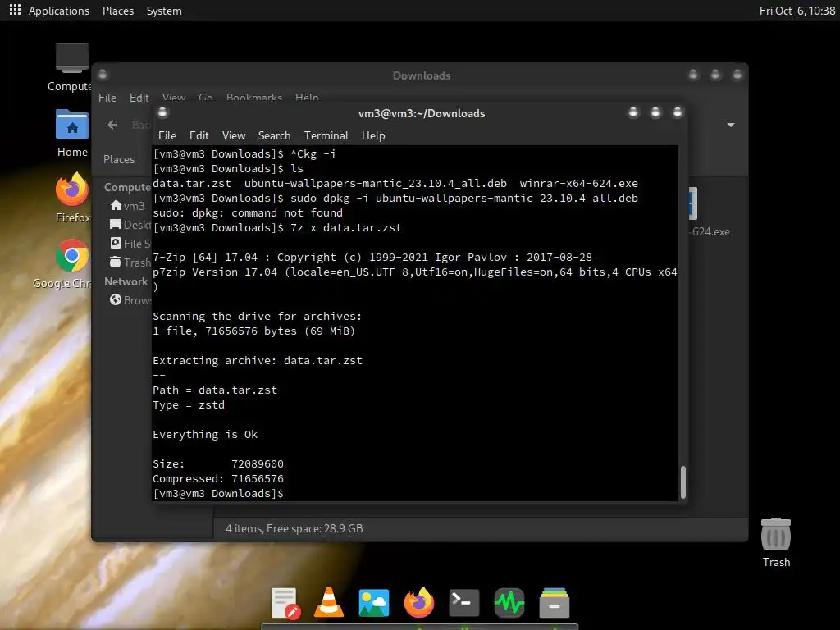Image resolution: width=840 pixels, height=630 pixels.
Task: Select vm3 home in Downloads sidebar
Action: click(x=127, y=206)
